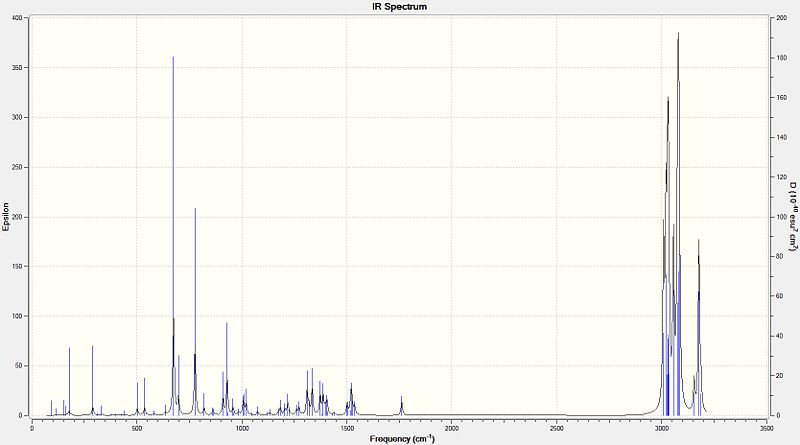Click the Frequency (cm-1) axis label

[x=402, y=438]
